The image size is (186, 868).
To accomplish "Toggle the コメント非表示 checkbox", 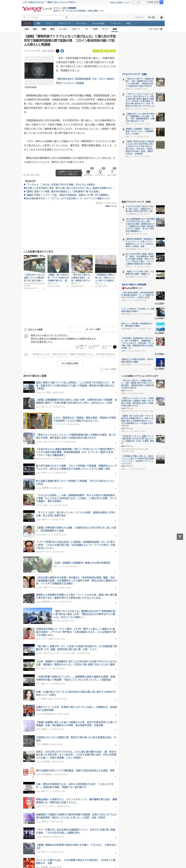I will tap(102, 369).
